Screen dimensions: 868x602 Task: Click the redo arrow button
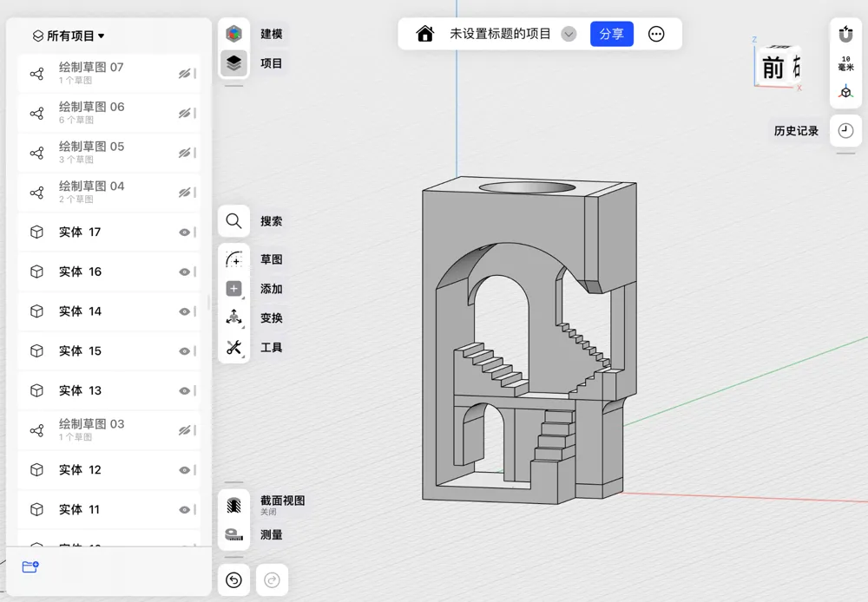click(x=272, y=579)
